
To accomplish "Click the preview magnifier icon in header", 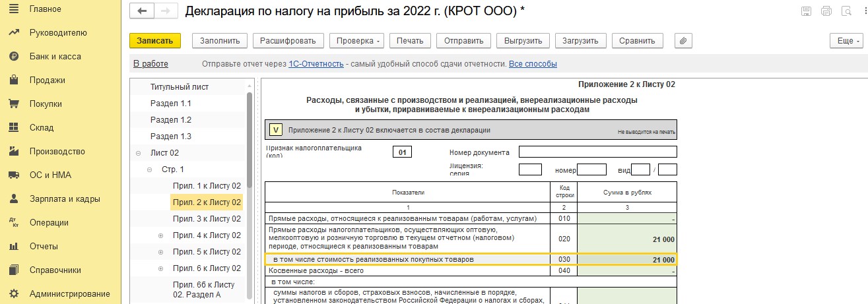I will coord(846,11).
